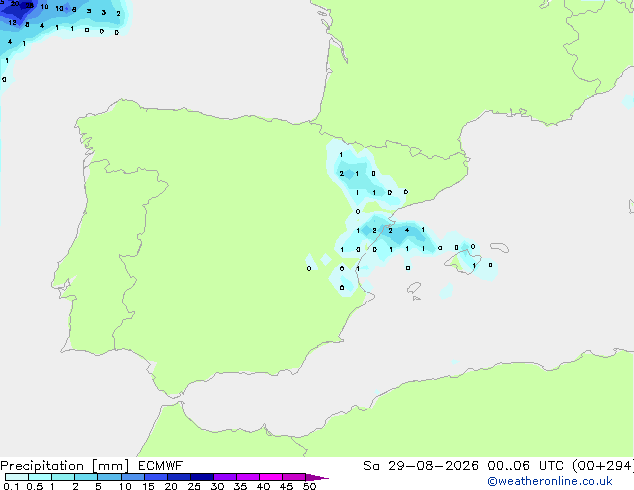The height and width of the screenshot is (490, 634).
Task: Click legend label '0.5'
Action: [35, 486]
